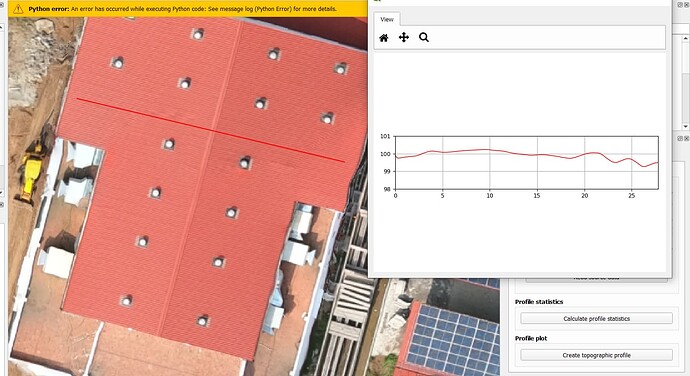Click the elevation profile chart area
Screen dimensions: 690x376
[x=527, y=163]
